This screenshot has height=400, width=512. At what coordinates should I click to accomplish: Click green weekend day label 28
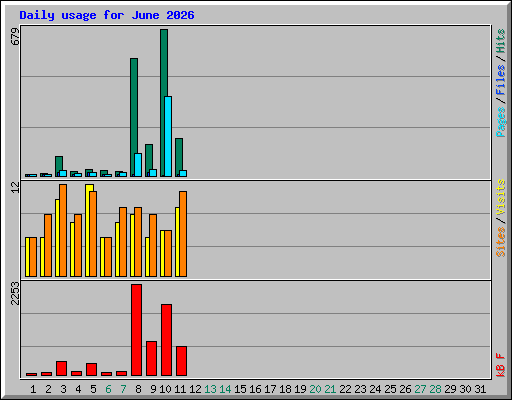(435, 389)
